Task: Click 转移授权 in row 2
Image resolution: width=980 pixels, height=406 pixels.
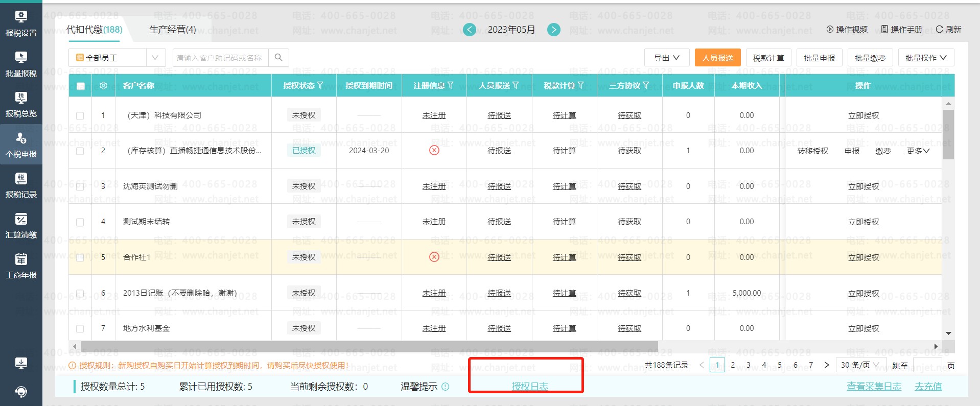Action: [x=812, y=151]
